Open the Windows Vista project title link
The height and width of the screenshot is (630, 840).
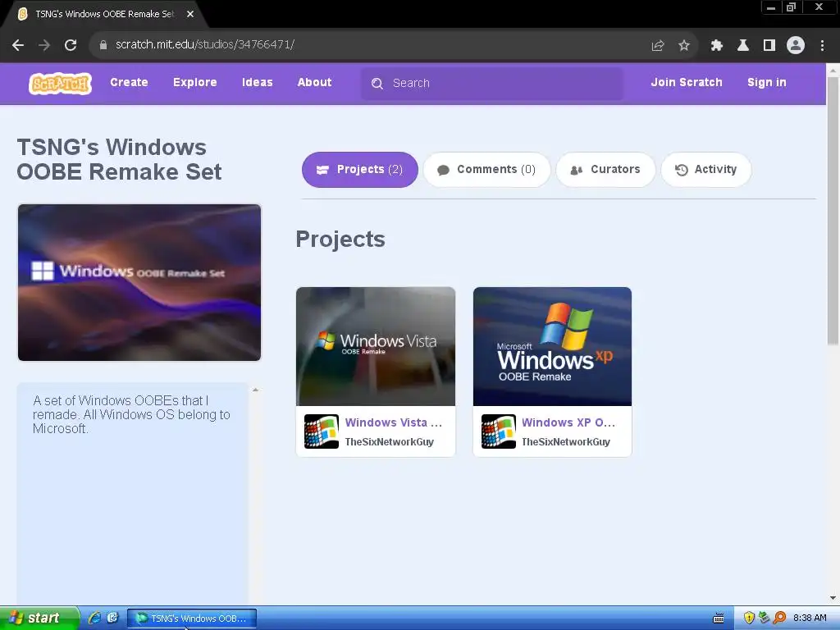[393, 422]
